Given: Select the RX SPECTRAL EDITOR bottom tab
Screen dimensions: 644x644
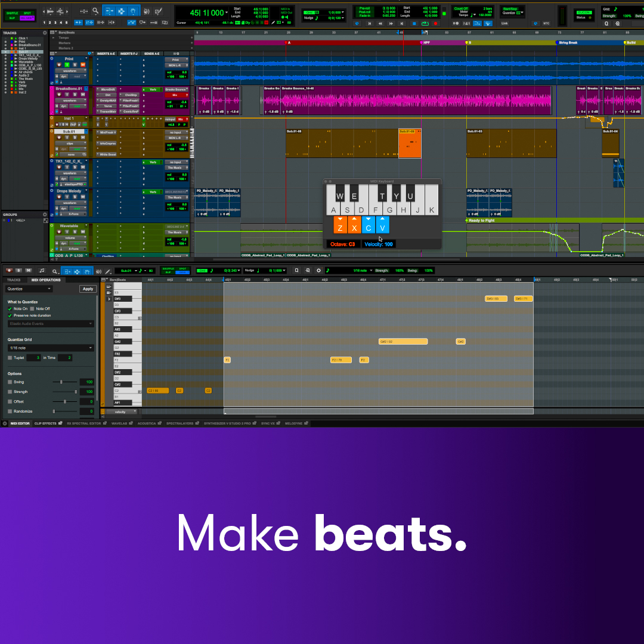Looking at the screenshot, I should coord(86,423).
